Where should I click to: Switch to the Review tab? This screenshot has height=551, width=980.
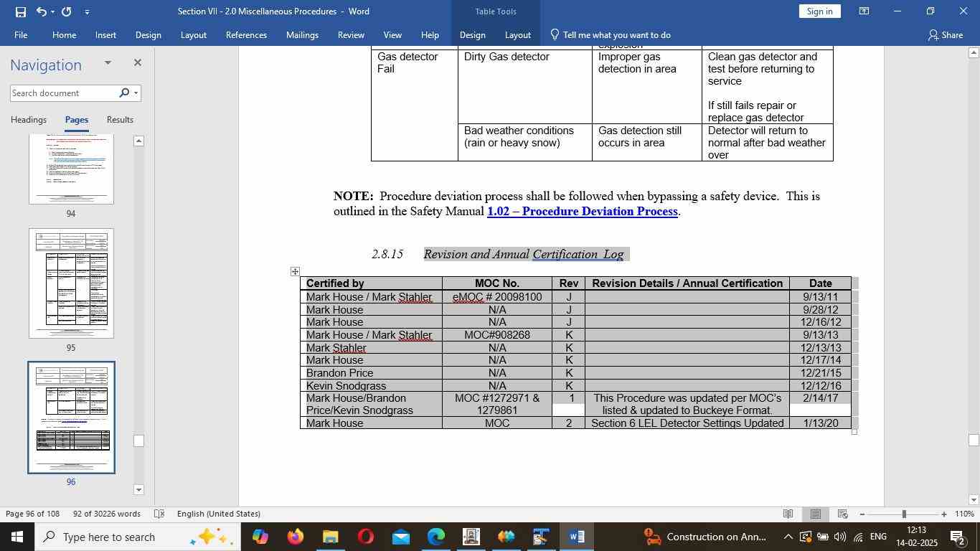[351, 34]
